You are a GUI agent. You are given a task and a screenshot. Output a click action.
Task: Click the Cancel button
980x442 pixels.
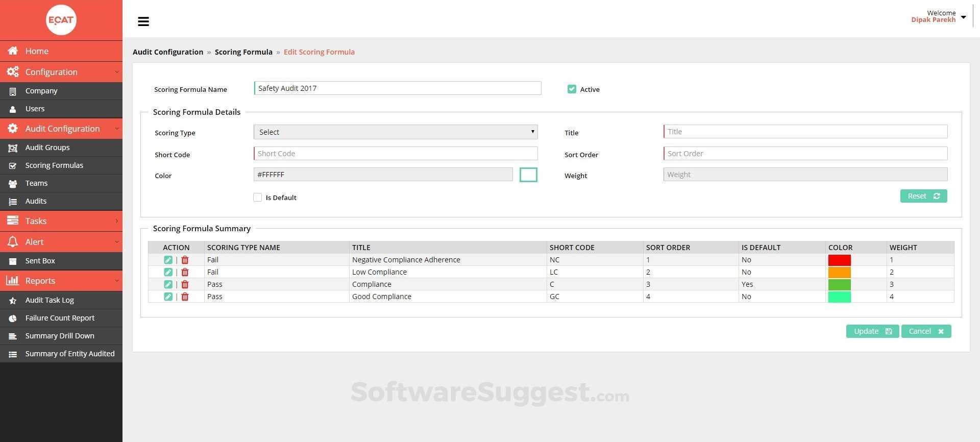tap(926, 331)
